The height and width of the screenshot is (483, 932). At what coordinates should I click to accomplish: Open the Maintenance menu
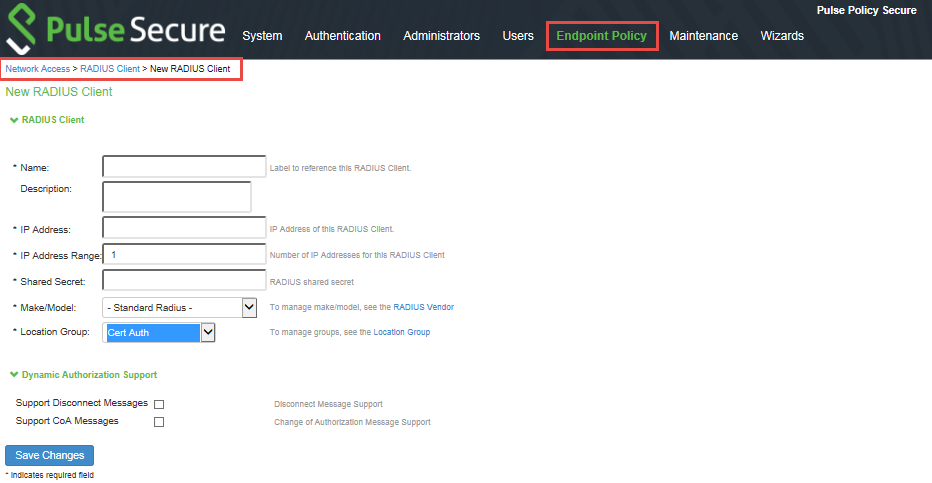click(703, 36)
